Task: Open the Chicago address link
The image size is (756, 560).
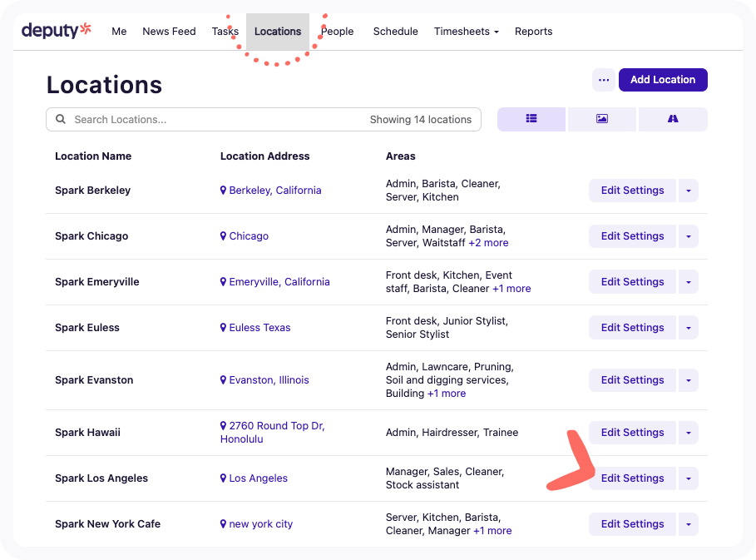Action: tap(249, 236)
